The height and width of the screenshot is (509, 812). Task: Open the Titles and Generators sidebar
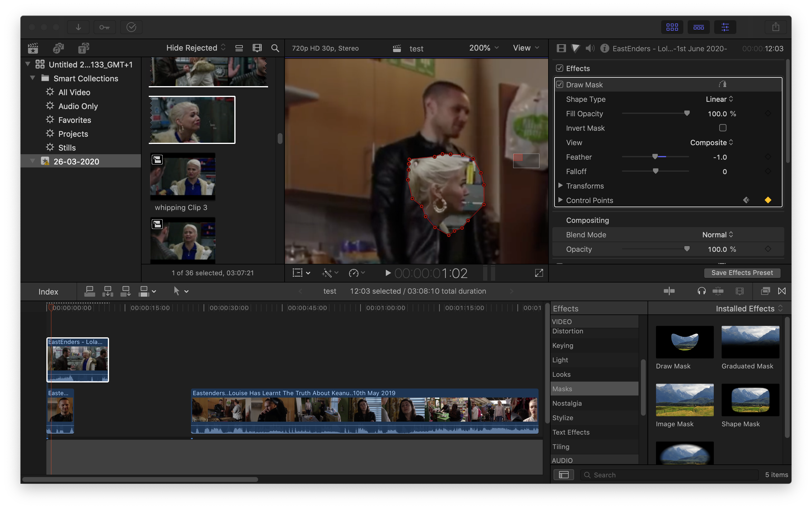click(83, 48)
